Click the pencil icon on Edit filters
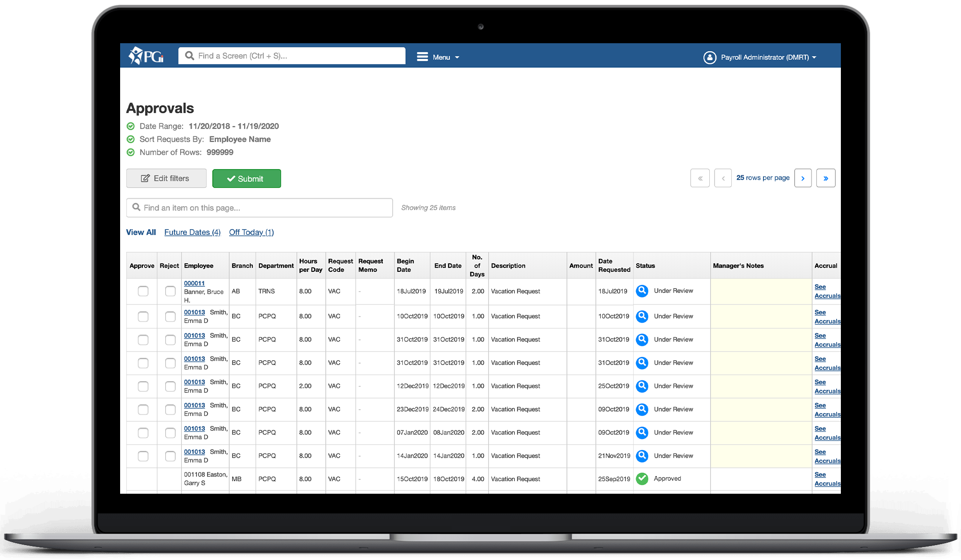This screenshot has height=560, width=961. click(x=145, y=178)
